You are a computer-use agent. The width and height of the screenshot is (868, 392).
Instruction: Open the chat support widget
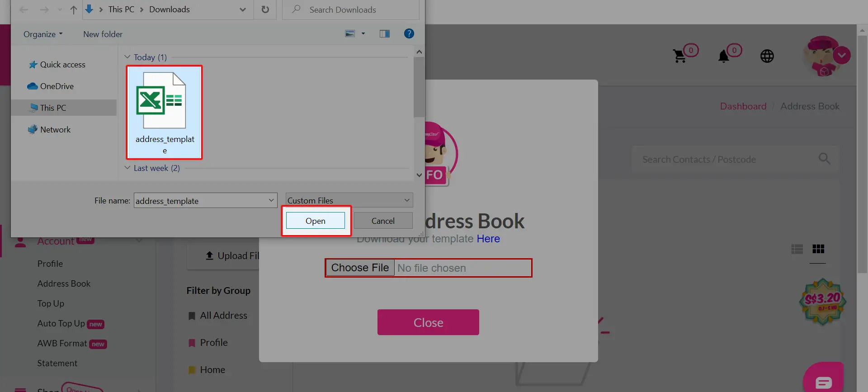(x=823, y=378)
